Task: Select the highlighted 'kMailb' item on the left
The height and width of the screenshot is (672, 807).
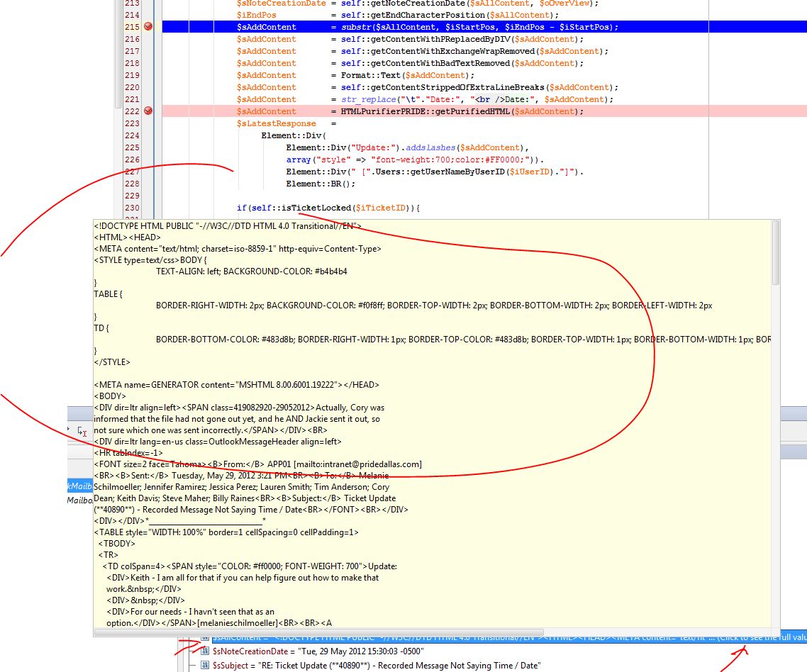Action: click(79, 486)
